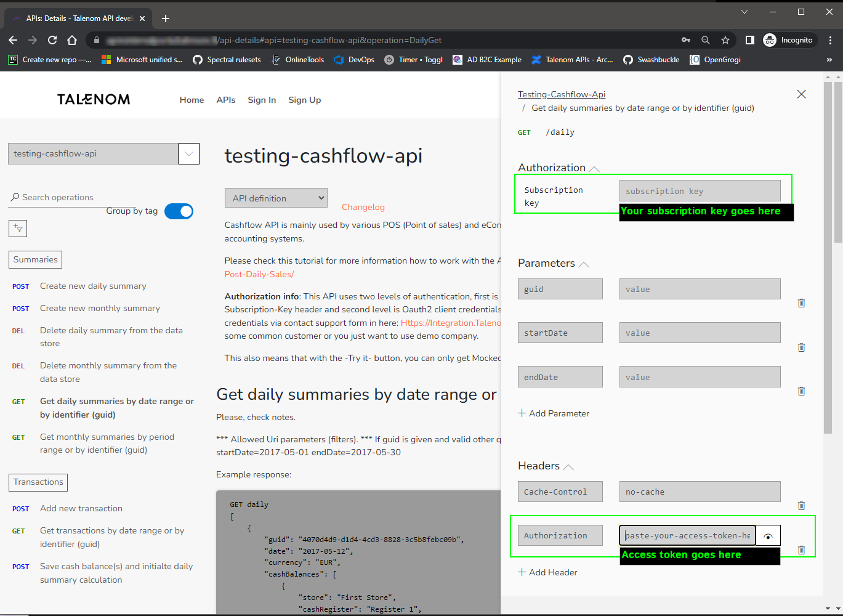Viewport: 843px width, 616px height.
Task: Open the APIs navigation item
Action: (x=226, y=100)
